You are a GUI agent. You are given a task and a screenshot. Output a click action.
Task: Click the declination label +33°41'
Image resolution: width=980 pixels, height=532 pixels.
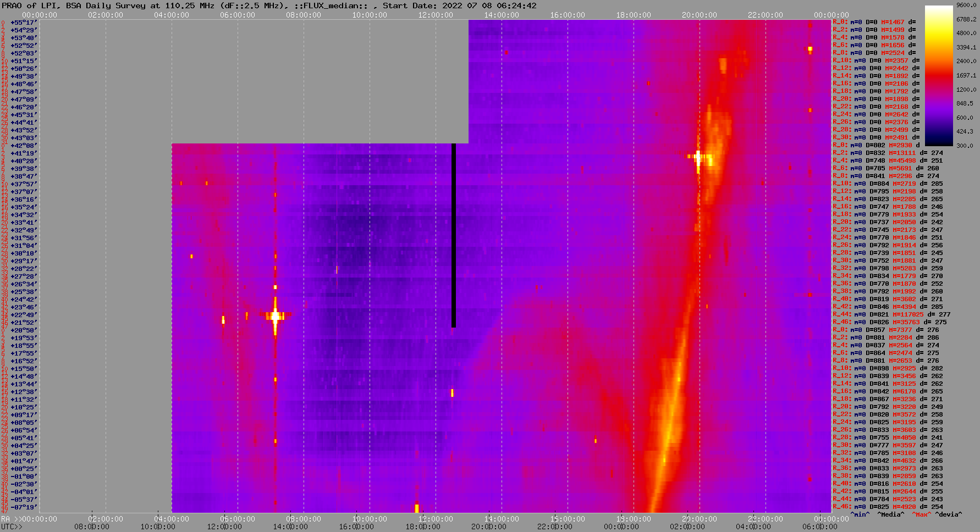tap(24, 223)
